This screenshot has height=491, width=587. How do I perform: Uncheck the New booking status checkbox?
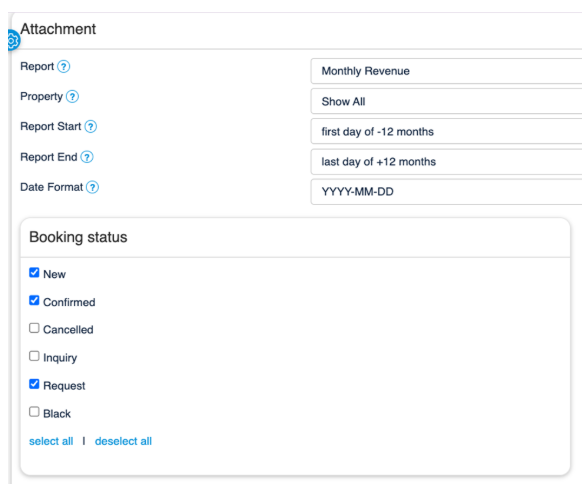click(34, 272)
